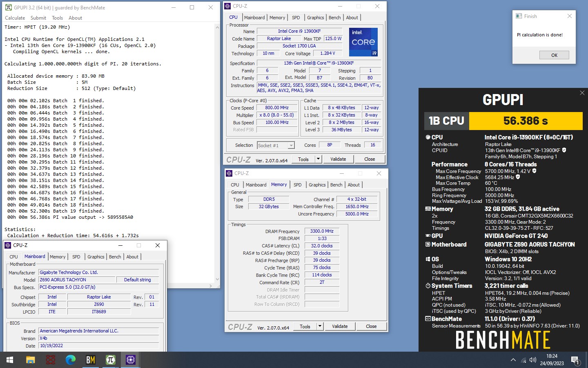588x368 pixels.
Task: Open network status tray icon
Action: 523,360
